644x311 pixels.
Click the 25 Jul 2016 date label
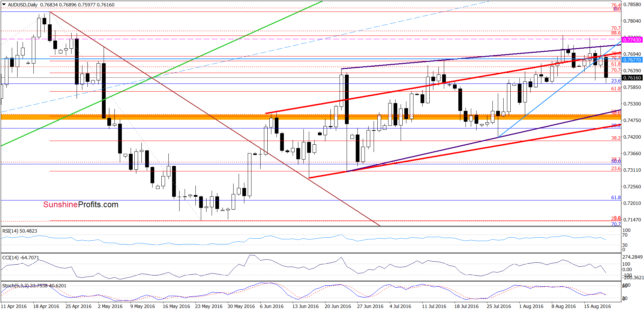click(499, 306)
